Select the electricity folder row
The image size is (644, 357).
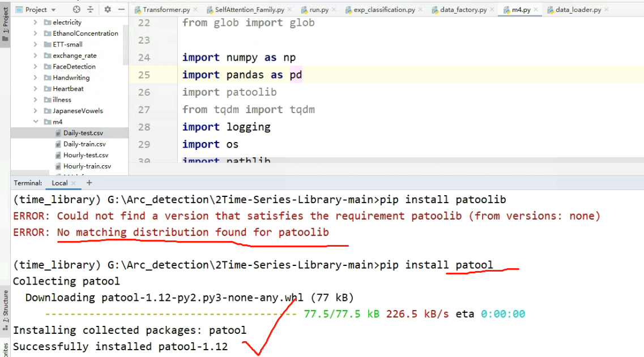69,22
